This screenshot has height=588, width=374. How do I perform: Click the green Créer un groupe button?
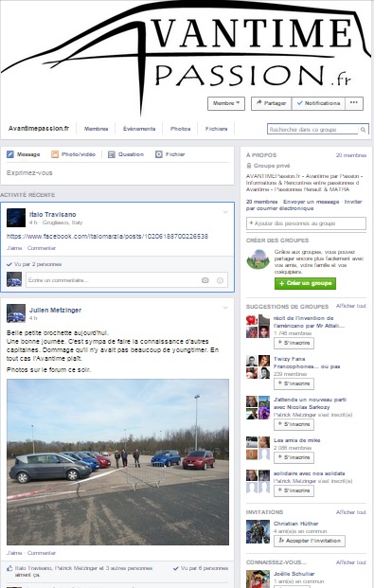pos(305,283)
